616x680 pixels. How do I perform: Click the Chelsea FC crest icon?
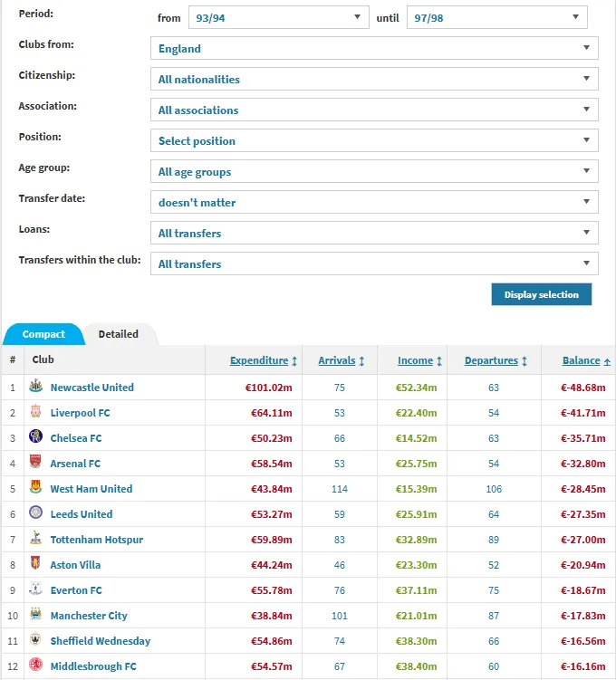coord(35,438)
